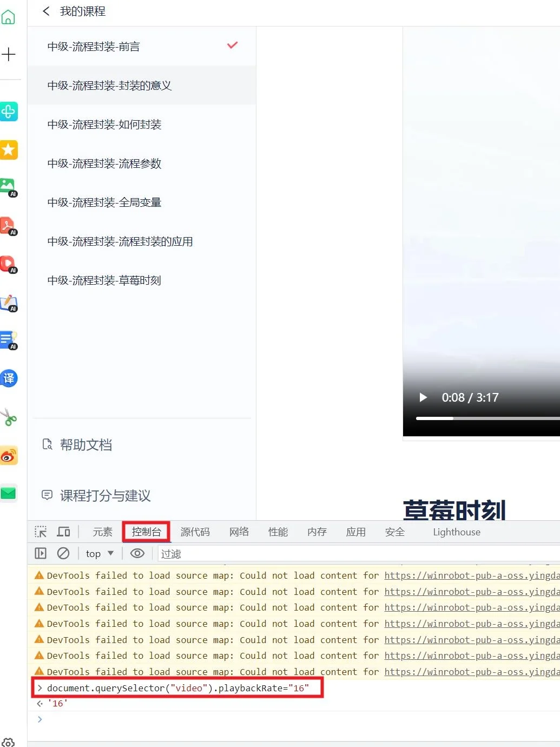Open the Lighthouse panel
The width and height of the screenshot is (560, 747).
point(456,532)
